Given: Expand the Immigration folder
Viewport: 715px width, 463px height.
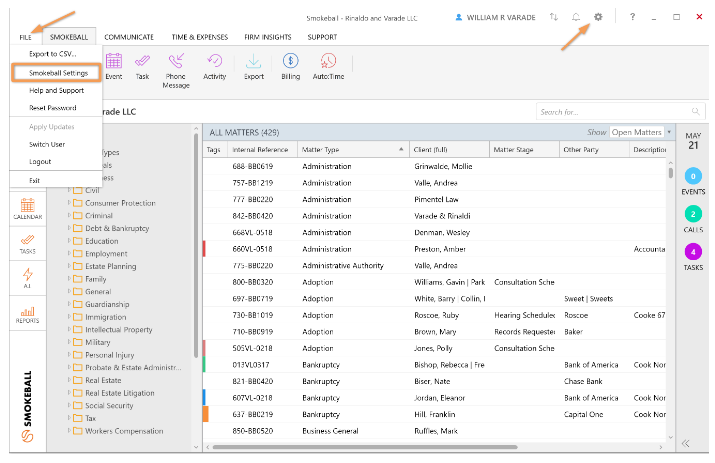Looking at the screenshot, I should click(x=69, y=317).
